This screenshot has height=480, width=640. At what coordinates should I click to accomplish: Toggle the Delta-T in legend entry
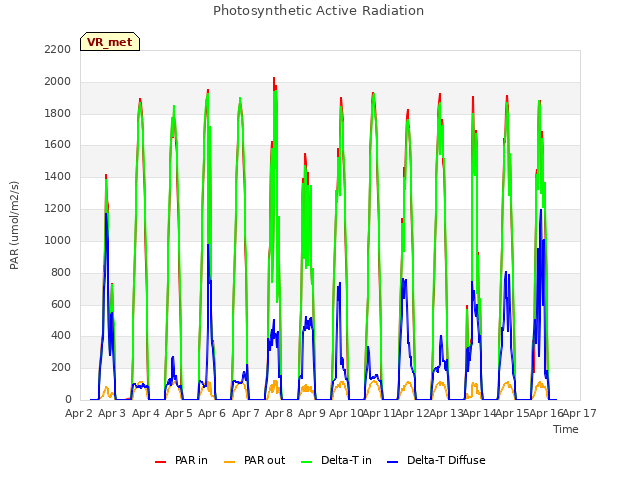[x=336, y=460]
